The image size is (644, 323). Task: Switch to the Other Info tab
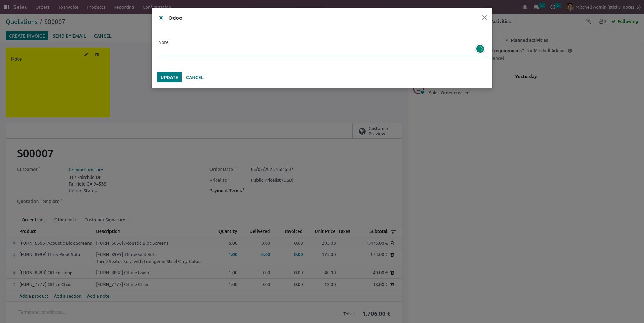point(65,220)
